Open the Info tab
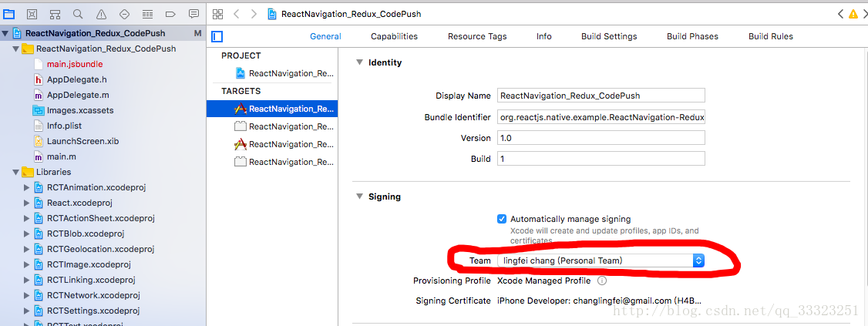The image size is (868, 326). pos(544,36)
